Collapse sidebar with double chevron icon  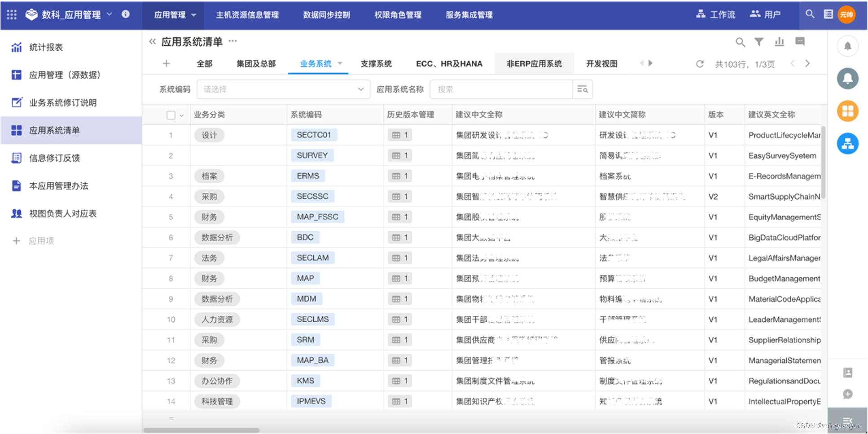153,42
